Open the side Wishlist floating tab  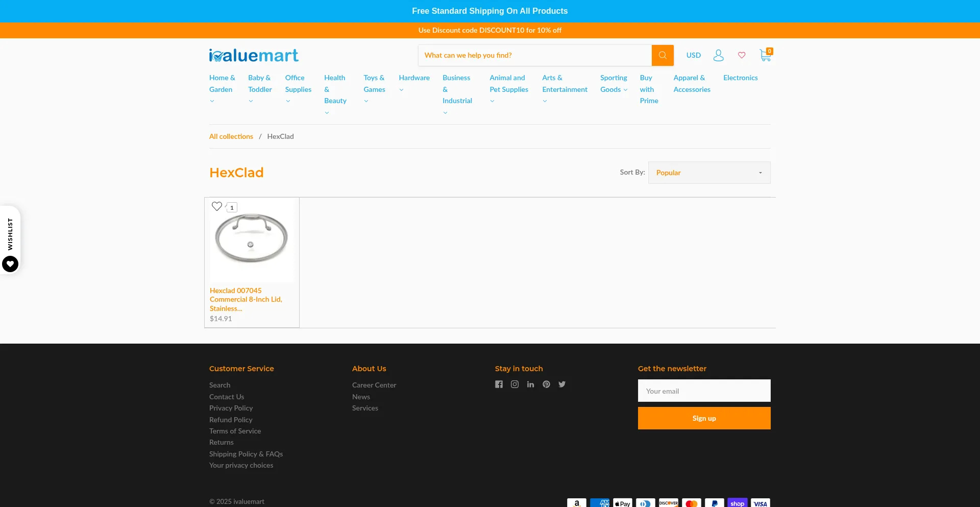[10, 240]
